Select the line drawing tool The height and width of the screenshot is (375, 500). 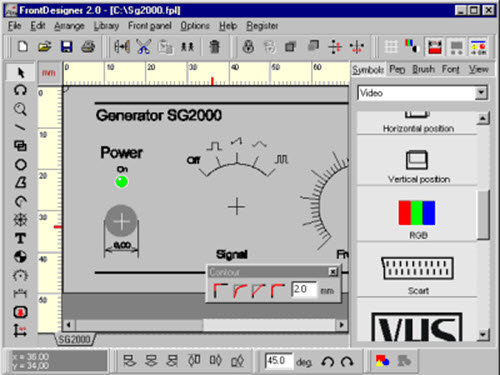tap(20, 127)
